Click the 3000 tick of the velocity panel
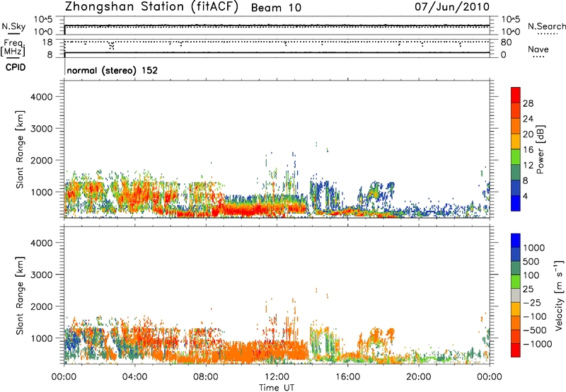Image resolution: width=566 pixels, height=392 pixels. [42, 275]
